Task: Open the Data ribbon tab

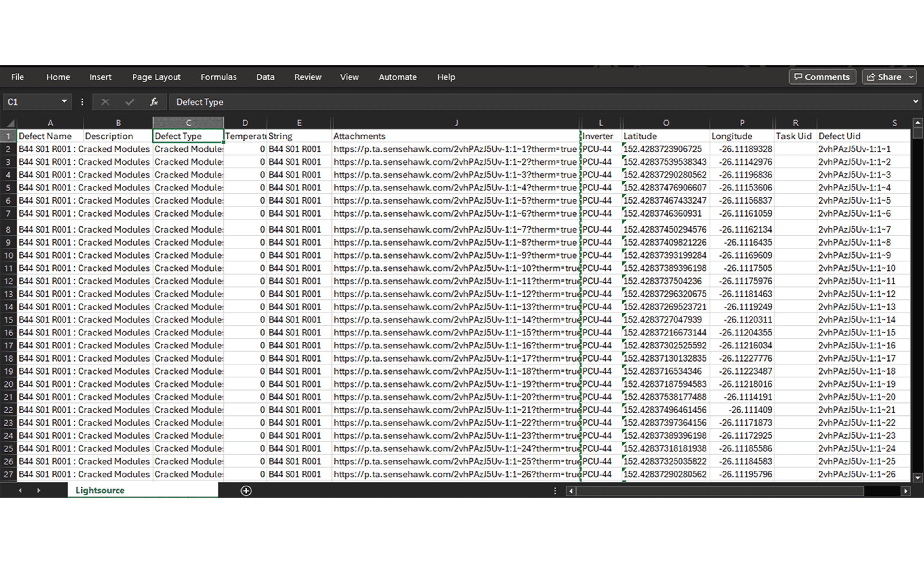Action: [x=265, y=77]
